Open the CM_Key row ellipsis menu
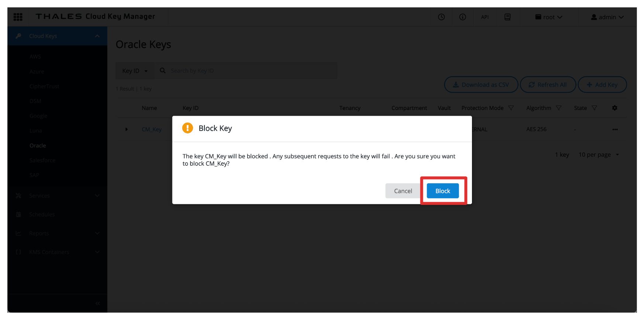Image resolution: width=644 pixels, height=320 pixels. tap(615, 129)
